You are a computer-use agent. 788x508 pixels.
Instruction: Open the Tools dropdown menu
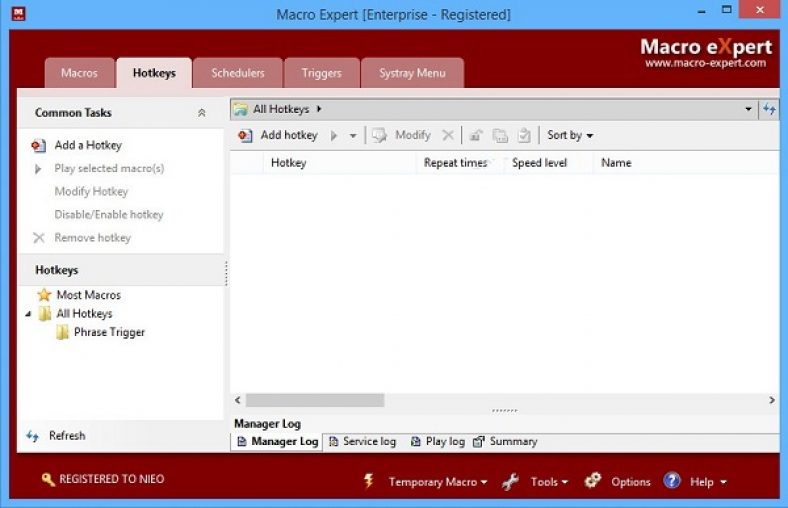549,482
